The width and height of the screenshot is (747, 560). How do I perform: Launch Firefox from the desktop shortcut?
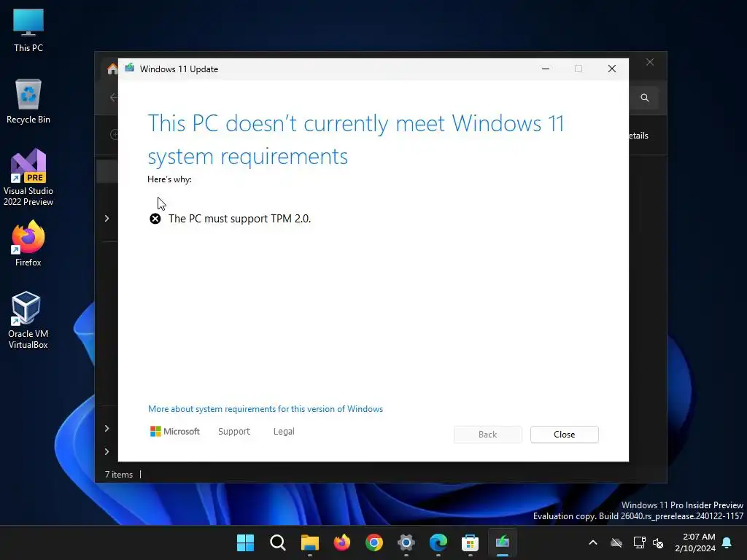coord(28,244)
